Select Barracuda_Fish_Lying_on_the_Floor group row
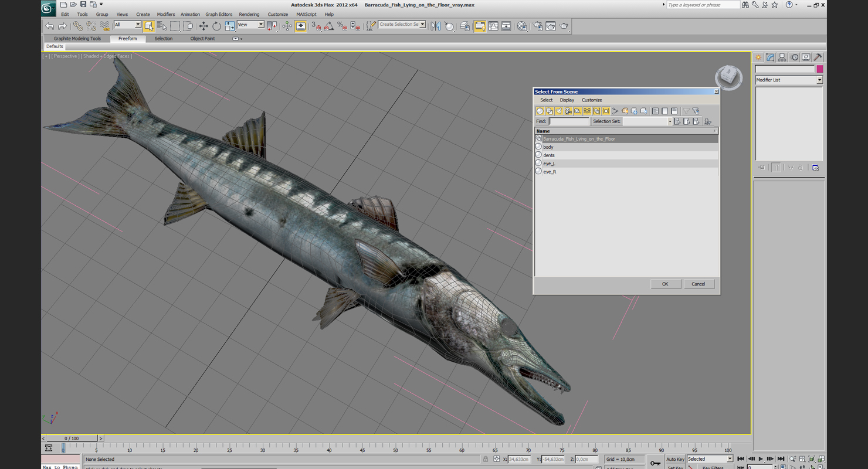This screenshot has height=469, width=868. coord(626,139)
